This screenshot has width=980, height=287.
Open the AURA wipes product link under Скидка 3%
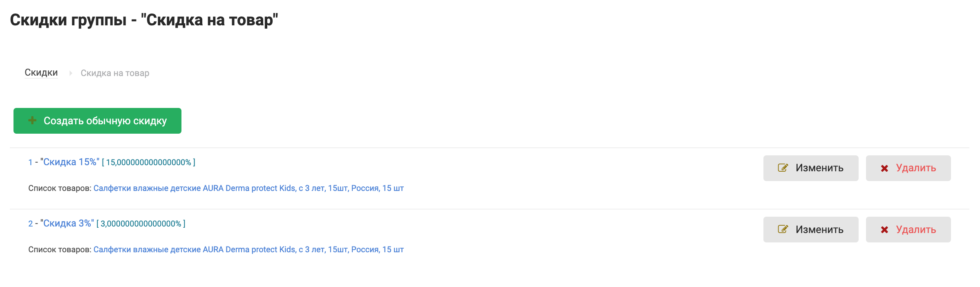click(x=248, y=249)
